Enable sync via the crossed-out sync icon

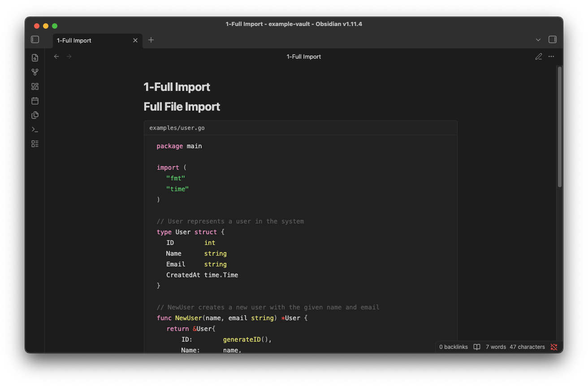pos(554,347)
